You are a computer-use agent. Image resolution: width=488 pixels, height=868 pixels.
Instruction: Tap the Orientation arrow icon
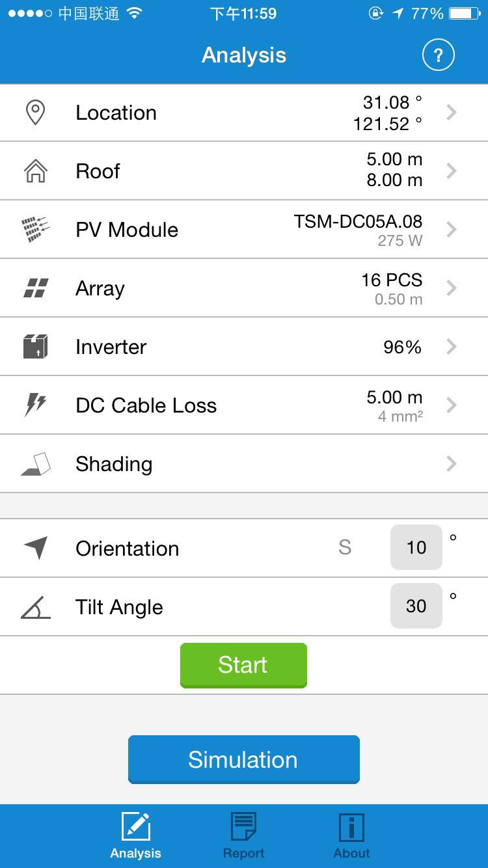[x=36, y=548]
